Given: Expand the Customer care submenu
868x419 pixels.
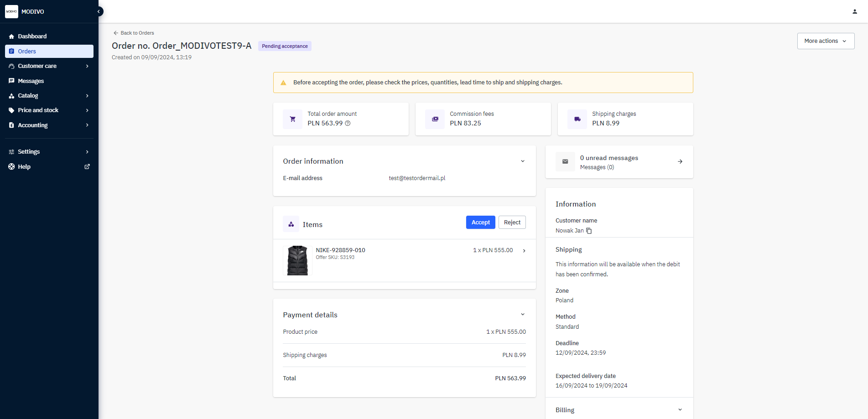Looking at the screenshot, I should pos(87,66).
